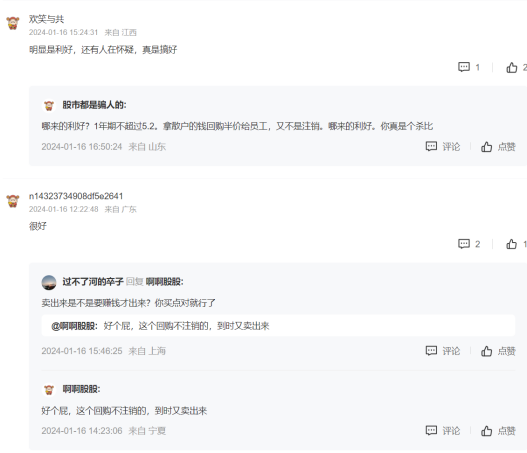Open 过不了河的卒子's profile avatar
Image resolution: width=527 pixels, height=453 pixels.
pyautogui.click(x=49, y=282)
